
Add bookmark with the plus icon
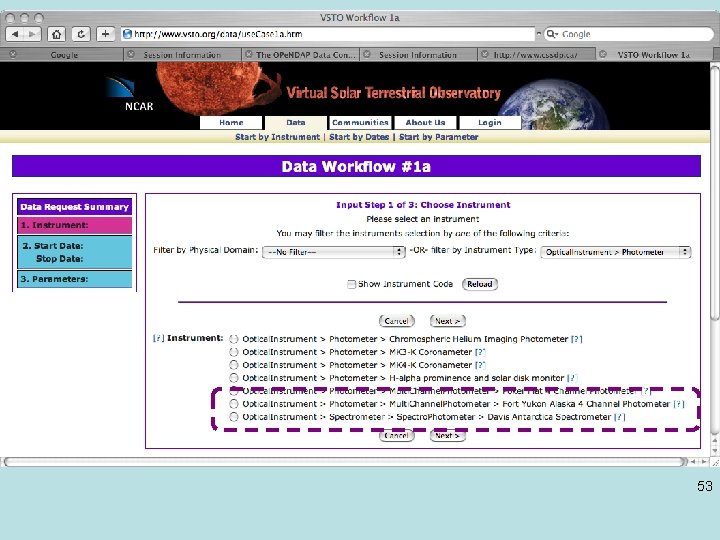105,34
